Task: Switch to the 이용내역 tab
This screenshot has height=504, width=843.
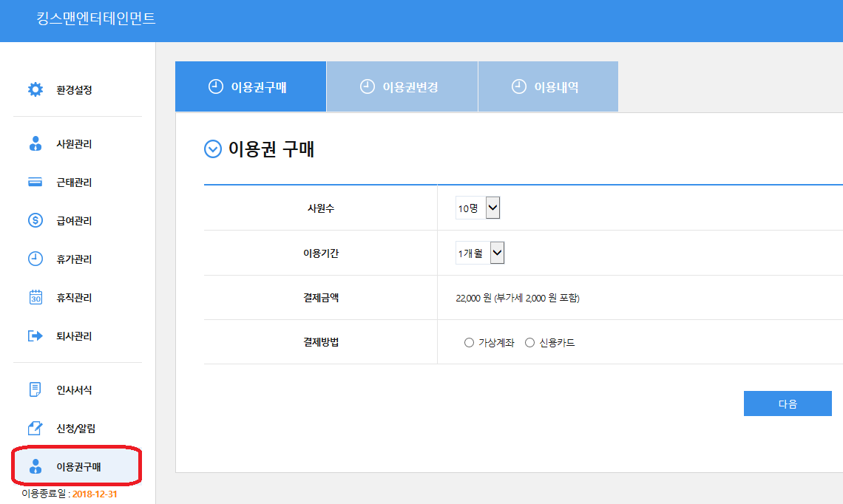Action: pos(547,87)
